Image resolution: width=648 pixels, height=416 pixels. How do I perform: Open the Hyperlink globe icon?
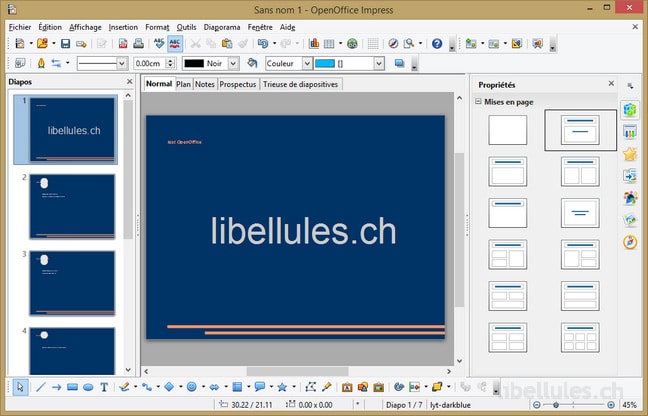352,43
